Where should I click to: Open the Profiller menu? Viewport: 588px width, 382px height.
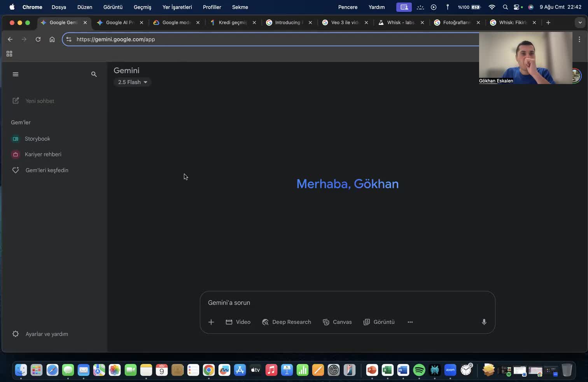pos(212,7)
